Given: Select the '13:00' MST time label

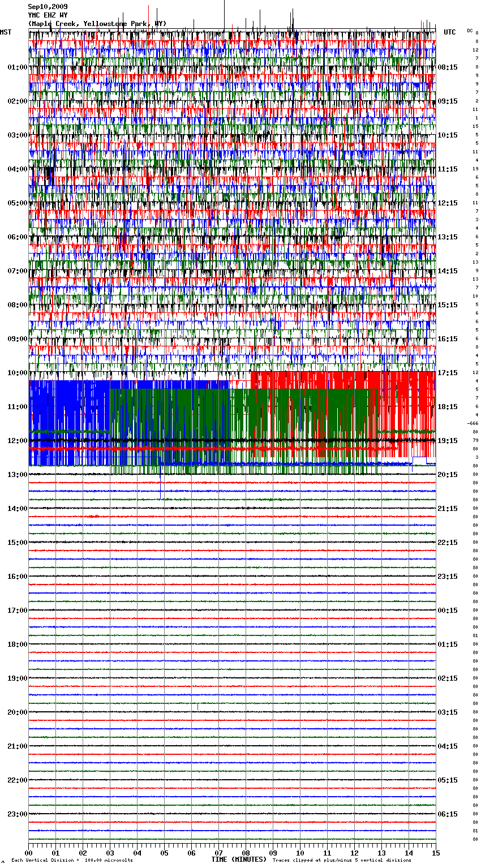Looking at the screenshot, I should click(x=18, y=475).
